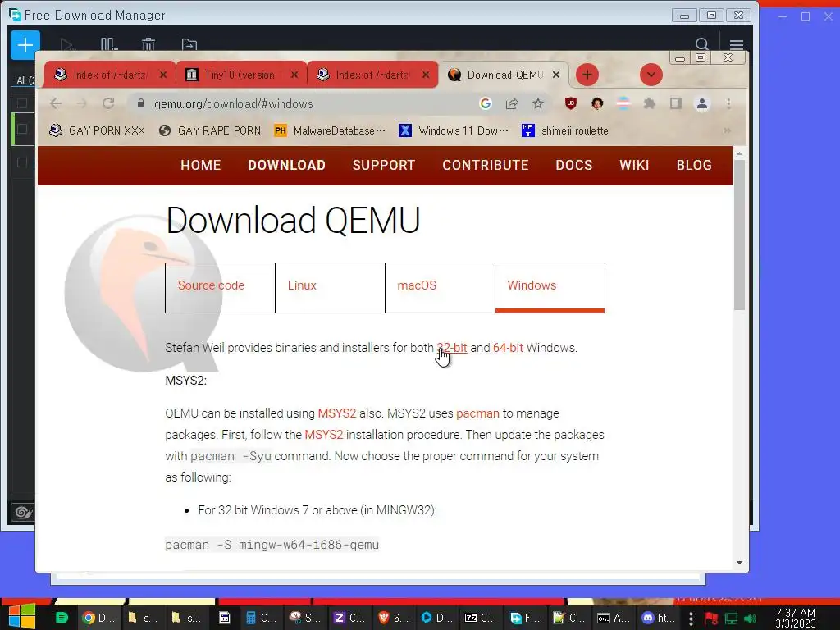The height and width of the screenshot is (630, 840).
Task: Open the striped flag extension icon
Action: pyautogui.click(x=623, y=103)
